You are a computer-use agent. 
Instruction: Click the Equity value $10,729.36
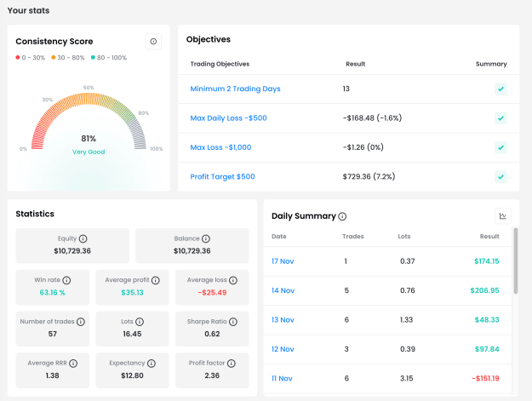tap(72, 251)
